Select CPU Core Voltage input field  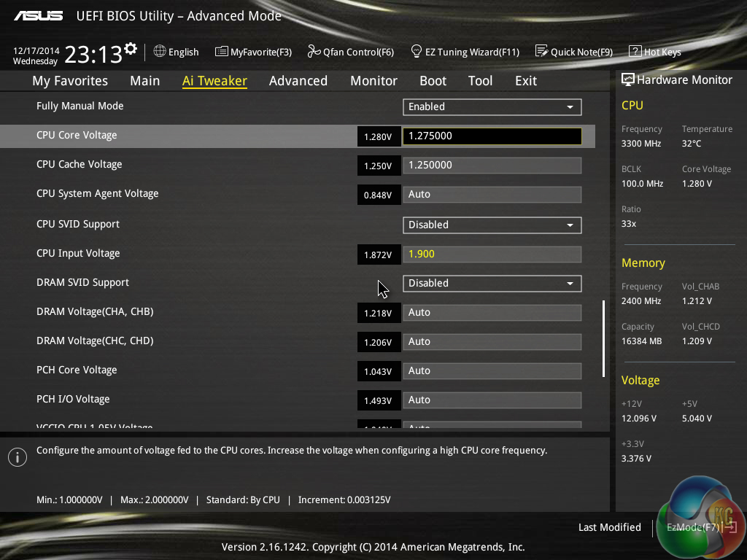pyautogui.click(x=492, y=136)
